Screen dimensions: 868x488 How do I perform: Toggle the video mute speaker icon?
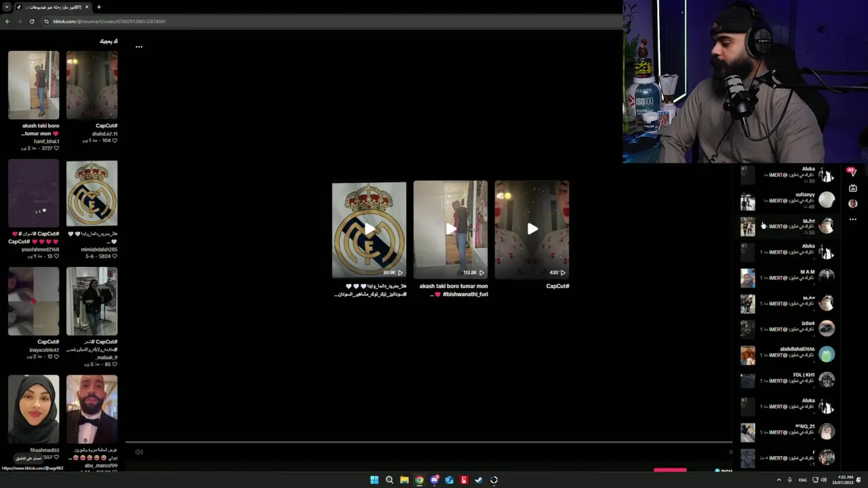click(x=139, y=452)
